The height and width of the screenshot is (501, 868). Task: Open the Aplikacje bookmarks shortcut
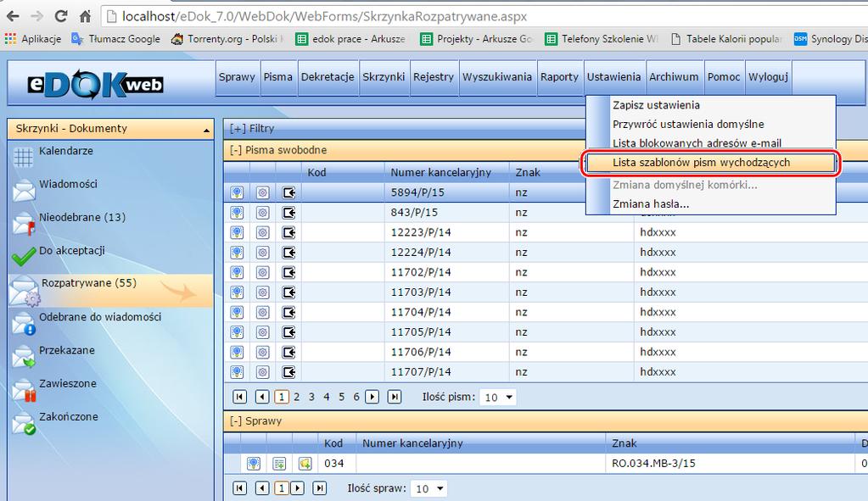[x=32, y=39]
